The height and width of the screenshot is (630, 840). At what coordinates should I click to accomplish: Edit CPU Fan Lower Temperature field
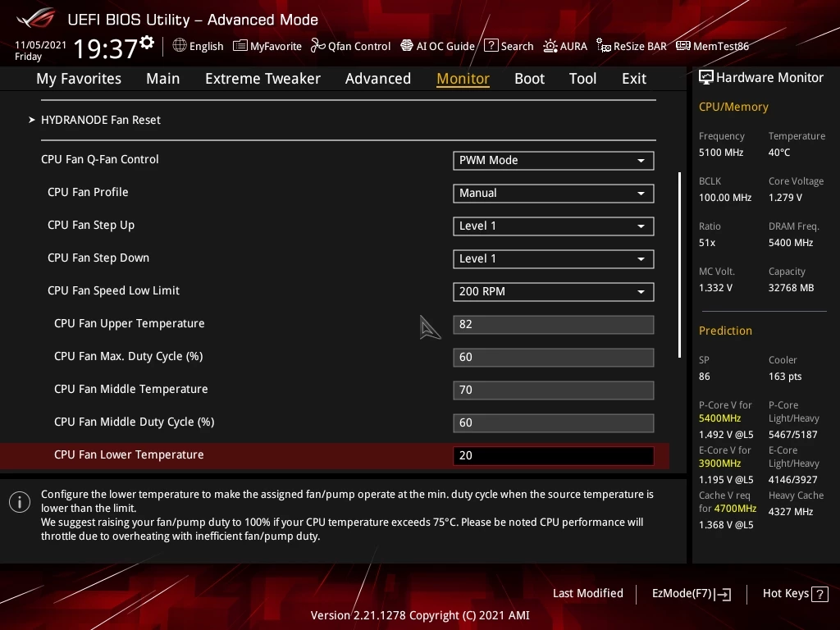pos(554,455)
